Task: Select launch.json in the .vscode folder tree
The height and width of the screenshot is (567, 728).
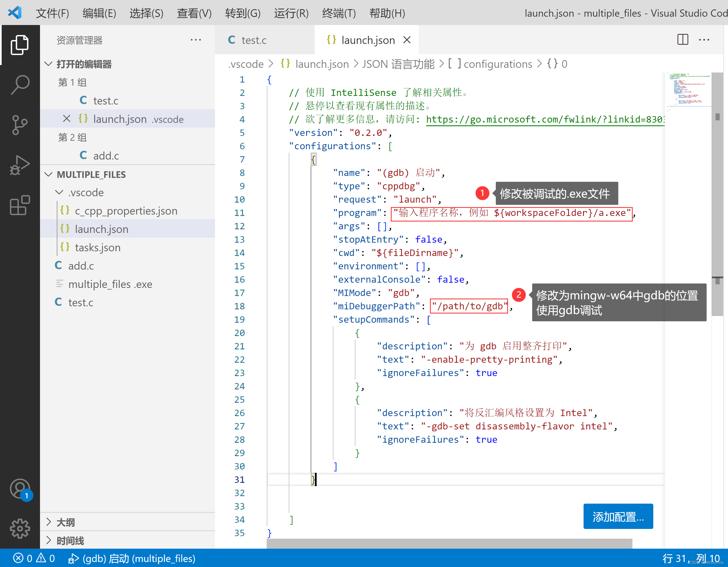Action: [127, 229]
